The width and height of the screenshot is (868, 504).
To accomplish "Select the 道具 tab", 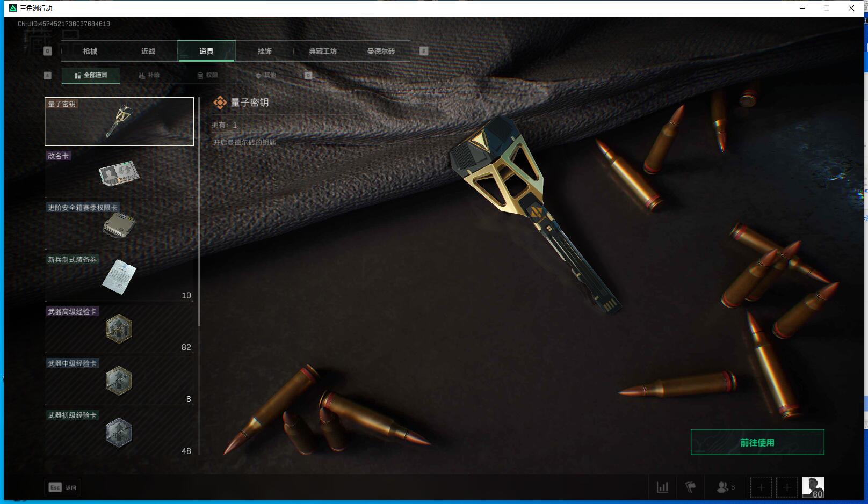I will tap(206, 51).
